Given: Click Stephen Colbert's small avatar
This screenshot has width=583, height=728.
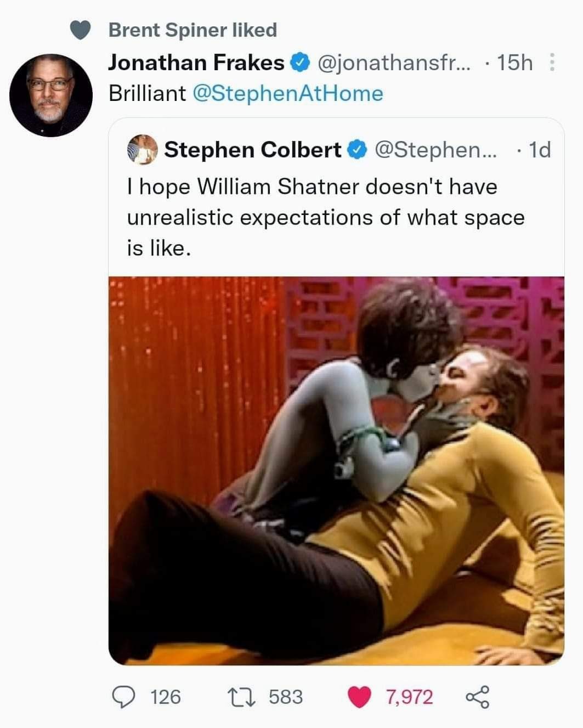Looking at the screenshot, I should [x=143, y=149].
